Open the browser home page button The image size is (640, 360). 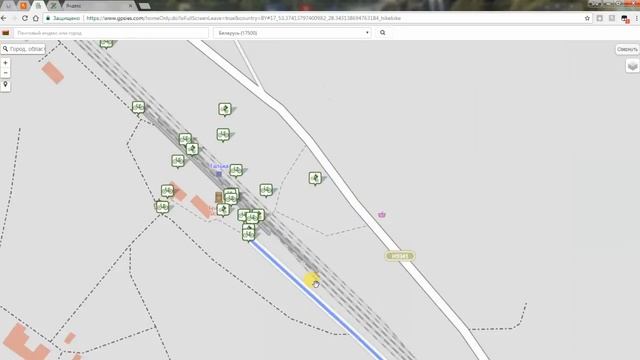(x=36, y=18)
